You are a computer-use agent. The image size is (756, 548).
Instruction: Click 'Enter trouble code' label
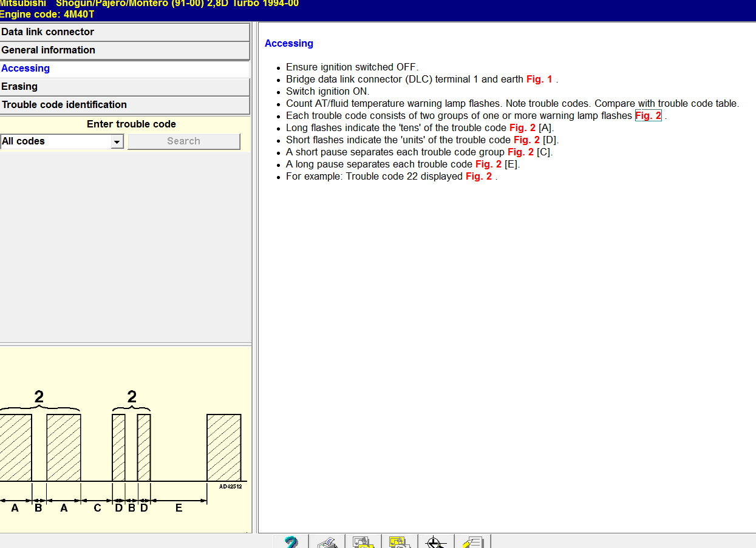(131, 124)
